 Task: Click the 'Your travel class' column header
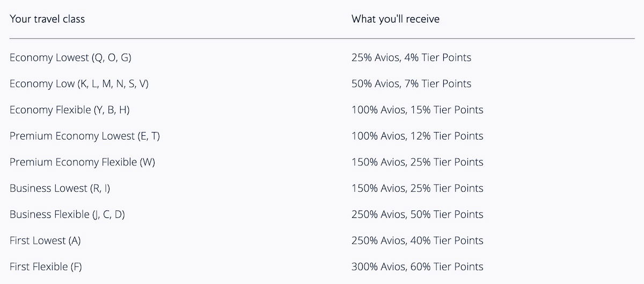click(x=47, y=19)
